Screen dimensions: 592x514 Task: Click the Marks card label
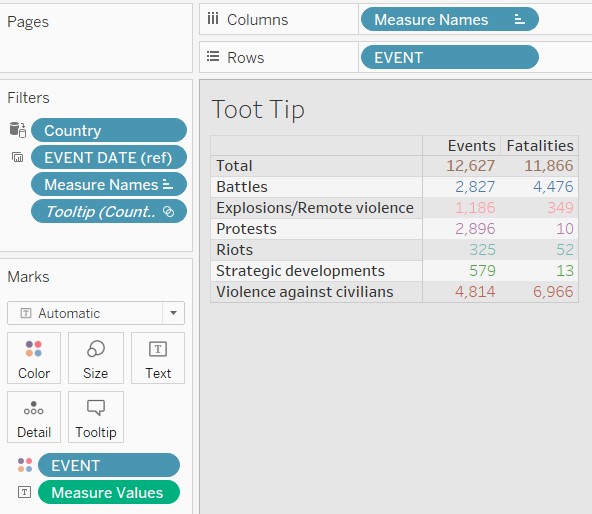pyautogui.click(x=28, y=277)
